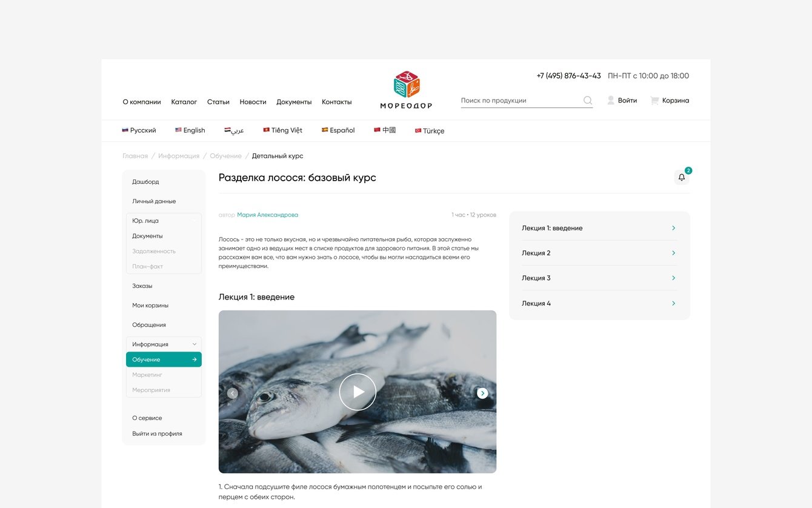The height and width of the screenshot is (508, 812).
Task: Expand Лекция 1: введение item
Action: [x=599, y=228]
